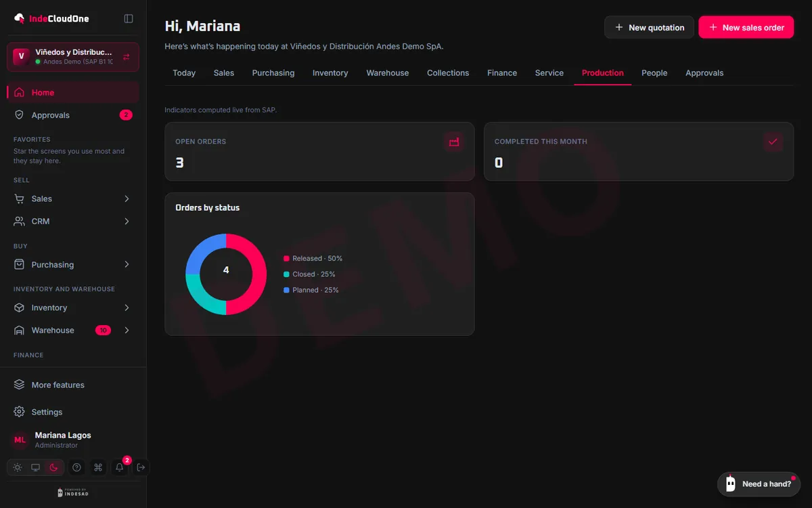Expand the CRM submenu chevron
Screen dimensions: 812x508
click(x=127, y=221)
